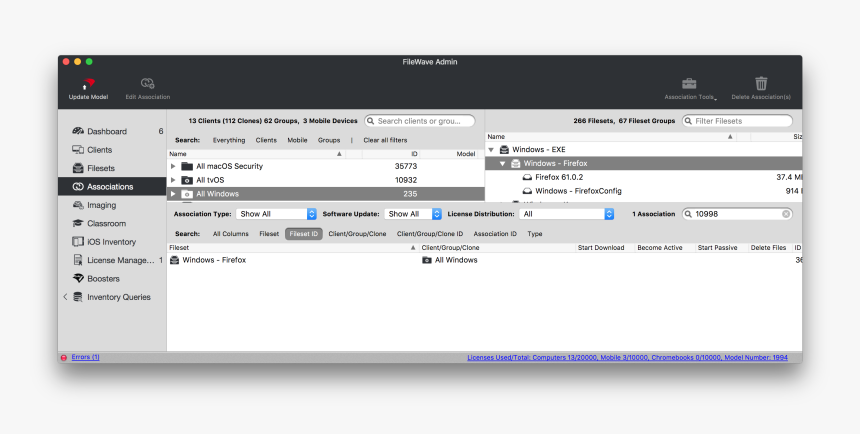860x434 pixels.
Task: Search associations by Client/Group/Clone ID
Action: pos(430,234)
